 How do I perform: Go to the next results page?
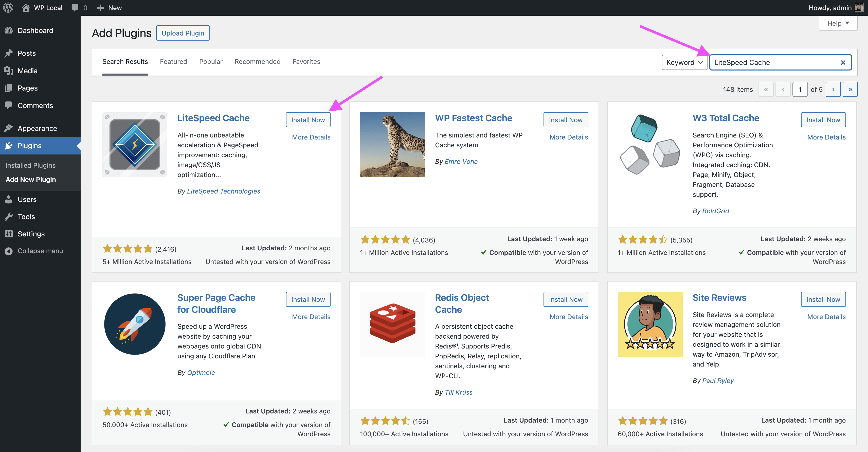click(833, 89)
